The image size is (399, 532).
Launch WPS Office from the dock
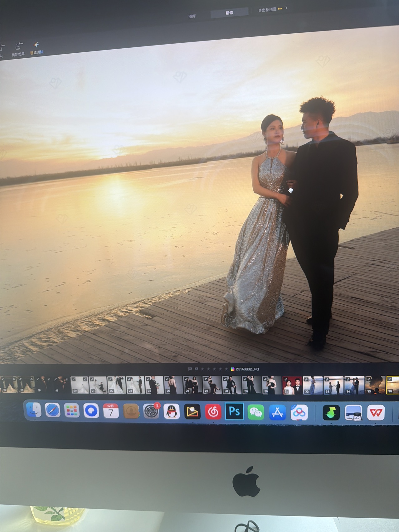coord(376,413)
